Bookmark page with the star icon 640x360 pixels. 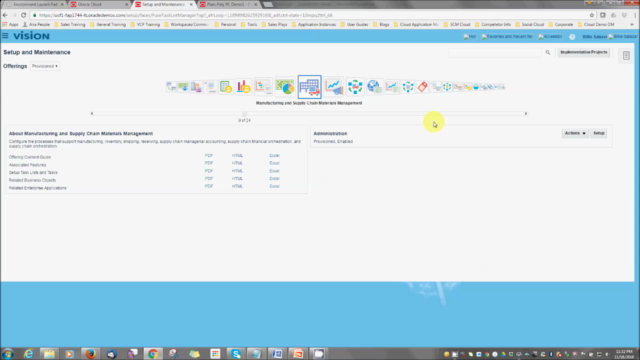pyautogui.click(x=592, y=15)
